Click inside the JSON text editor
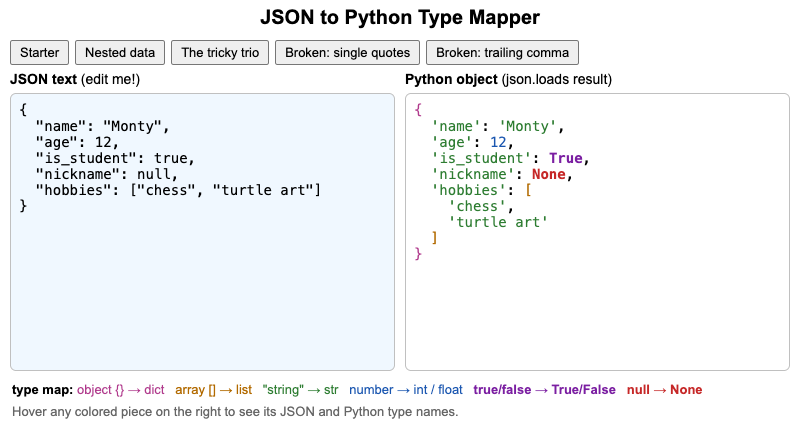Image resolution: width=800 pixels, height=442 pixels. pos(203,232)
